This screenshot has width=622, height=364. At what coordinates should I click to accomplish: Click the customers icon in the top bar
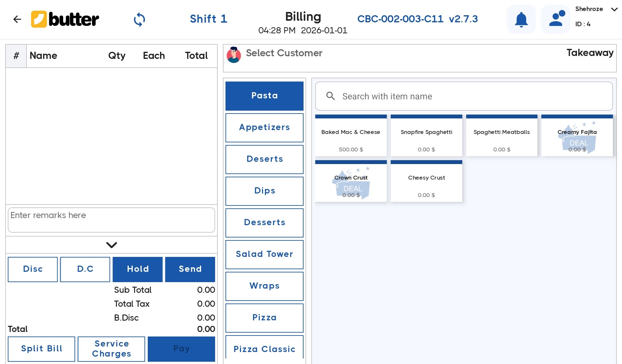556,19
